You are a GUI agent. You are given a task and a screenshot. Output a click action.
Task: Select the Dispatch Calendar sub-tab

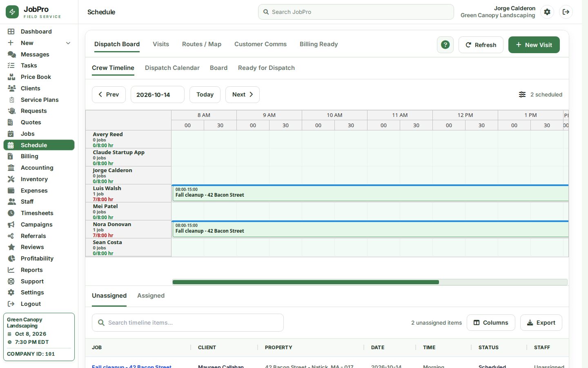click(172, 68)
